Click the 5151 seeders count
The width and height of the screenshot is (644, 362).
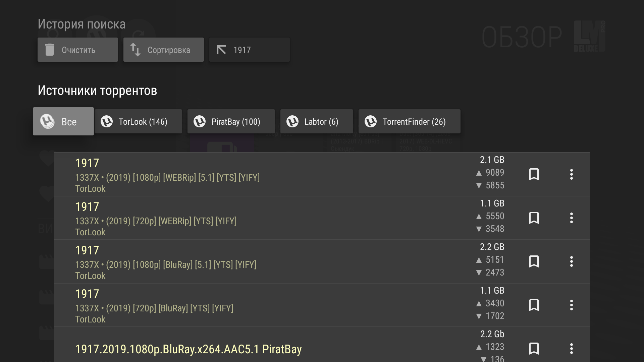(495, 260)
